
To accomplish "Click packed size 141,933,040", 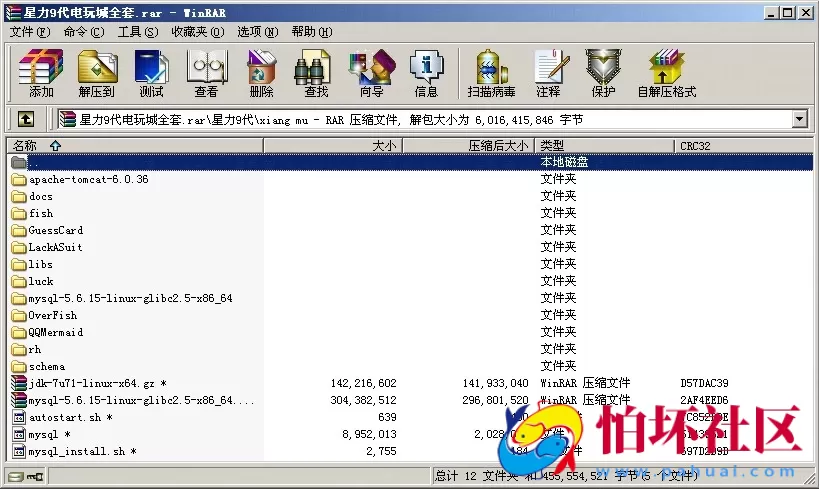I will (x=496, y=383).
